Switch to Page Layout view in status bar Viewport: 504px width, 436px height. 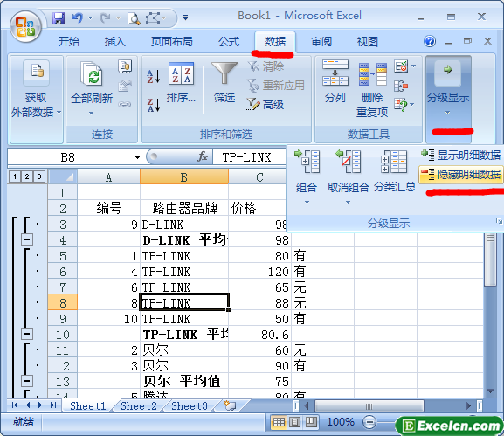pyautogui.click(x=294, y=422)
